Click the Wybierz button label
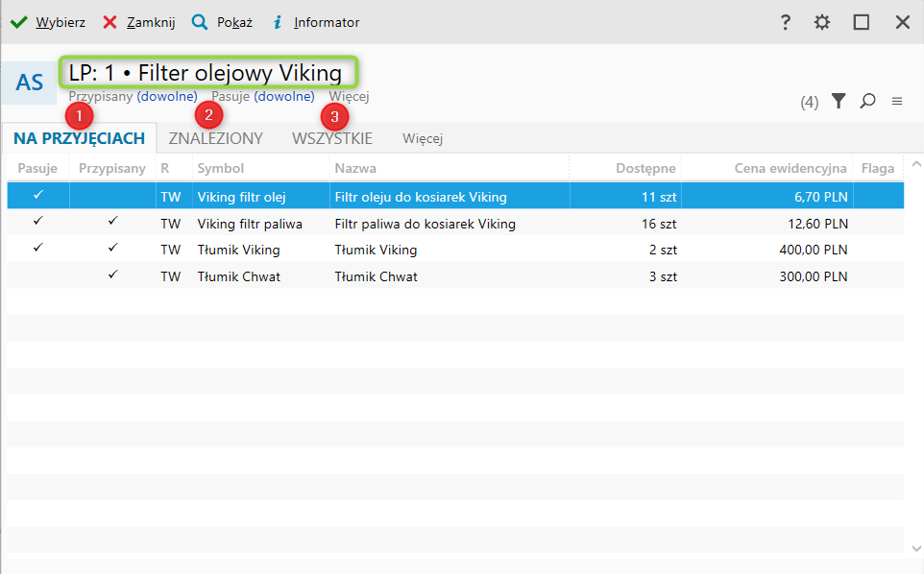Viewport: 924px width, 574px height. pos(61,22)
